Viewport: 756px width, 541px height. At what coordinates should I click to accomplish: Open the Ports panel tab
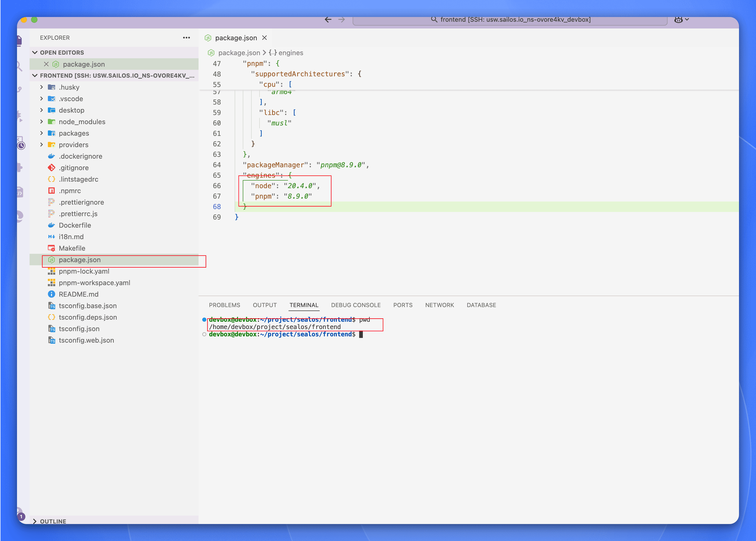pos(403,305)
